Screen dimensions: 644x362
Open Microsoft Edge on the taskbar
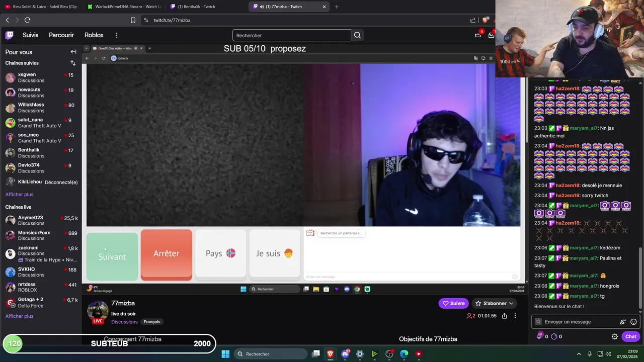point(404,354)
